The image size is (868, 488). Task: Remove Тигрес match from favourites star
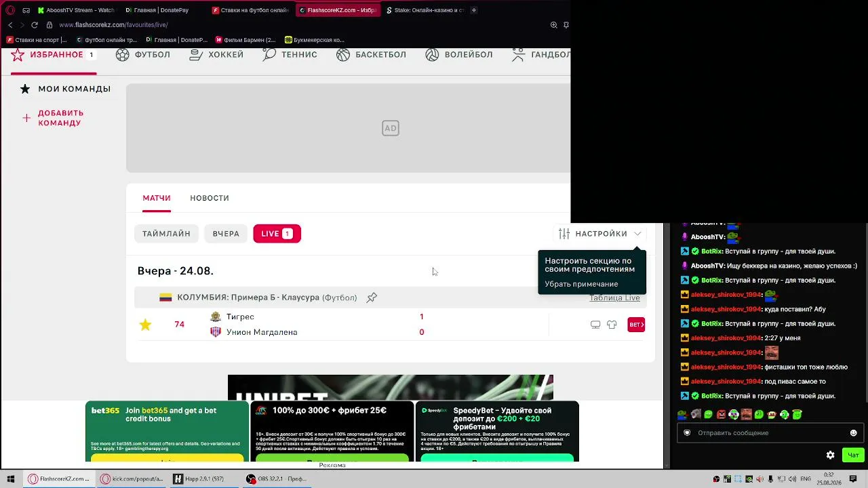click(145, 325)
